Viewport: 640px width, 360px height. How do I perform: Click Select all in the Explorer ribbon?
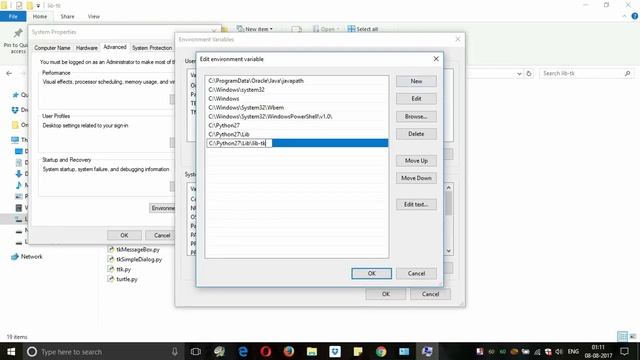click(x=362, y=29)
